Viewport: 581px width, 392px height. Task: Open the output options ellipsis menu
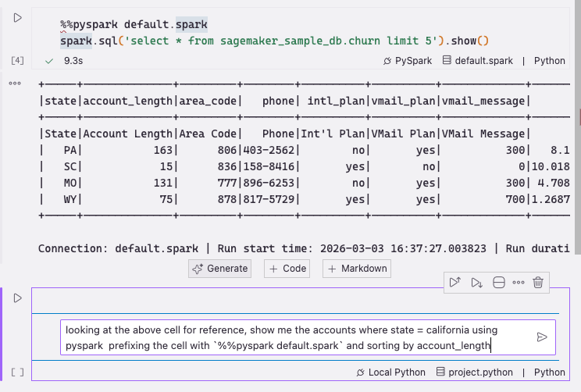coord(15,84)
